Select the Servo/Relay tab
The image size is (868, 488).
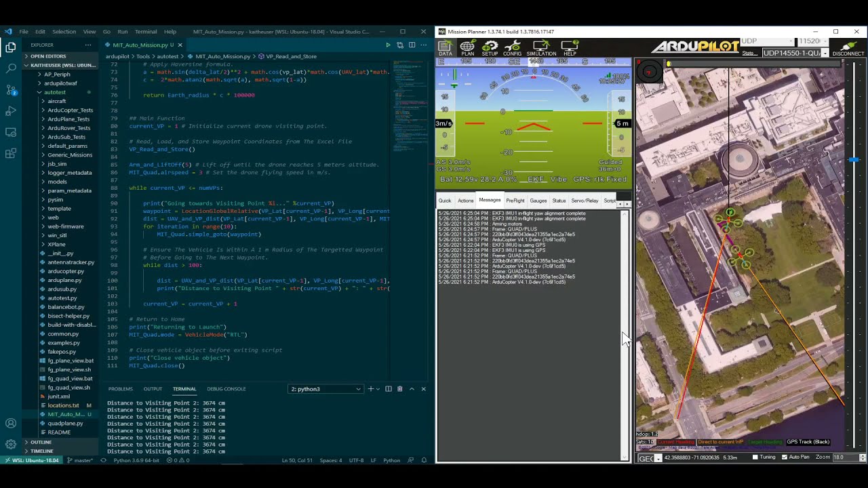point(585,201)
